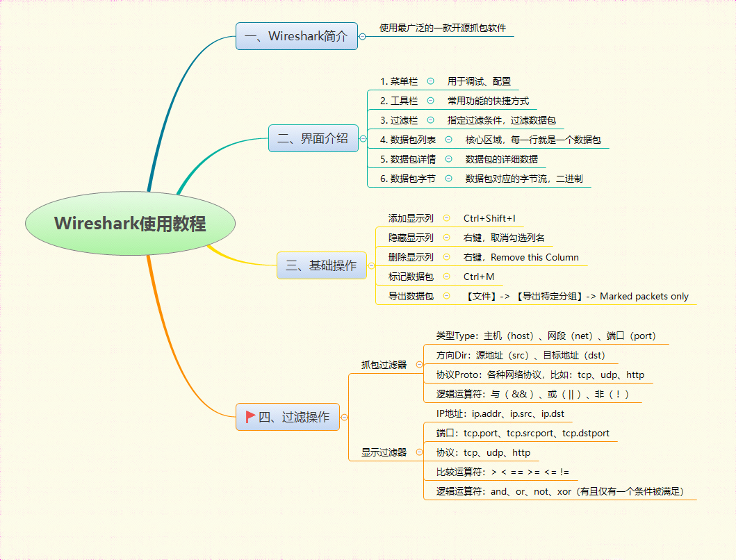Select the Ctrl+M shortcut text
Viewport: 736px width, 560px height.
click(x=479, y=277)
